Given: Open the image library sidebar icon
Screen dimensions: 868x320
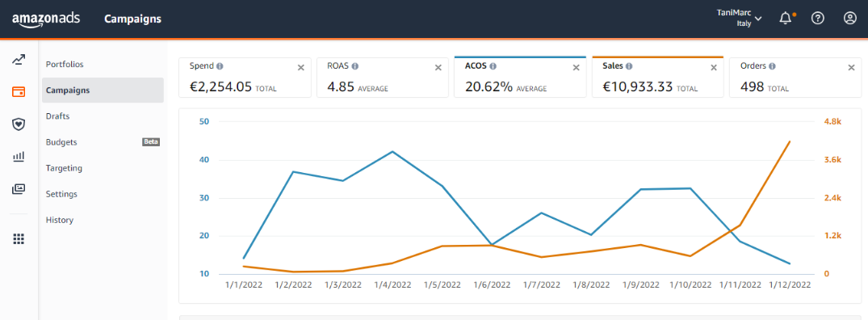Looking at the screenshot, I should [x=19, y=189].
